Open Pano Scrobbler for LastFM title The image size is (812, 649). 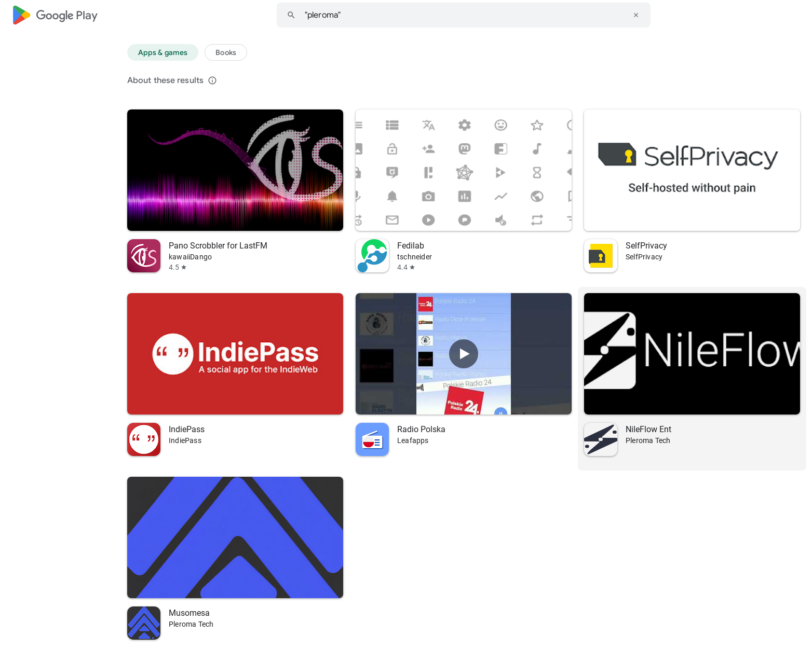(x=218, y=245)
